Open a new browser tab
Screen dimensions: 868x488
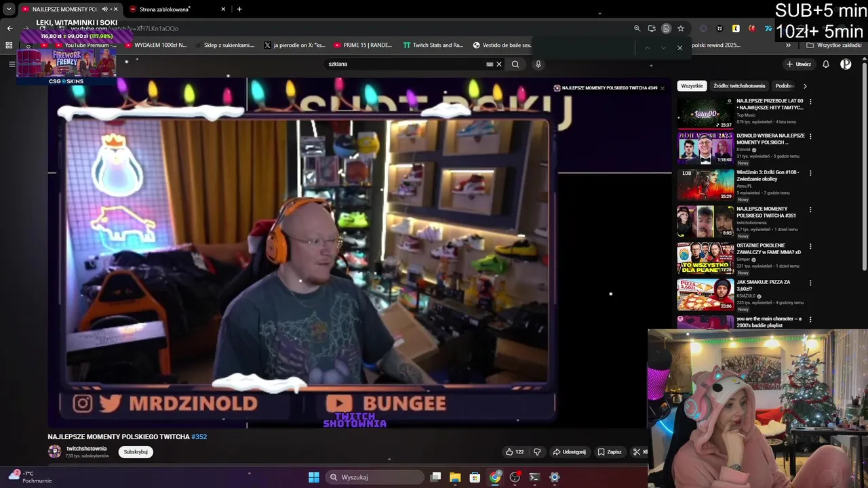[239, 9]
